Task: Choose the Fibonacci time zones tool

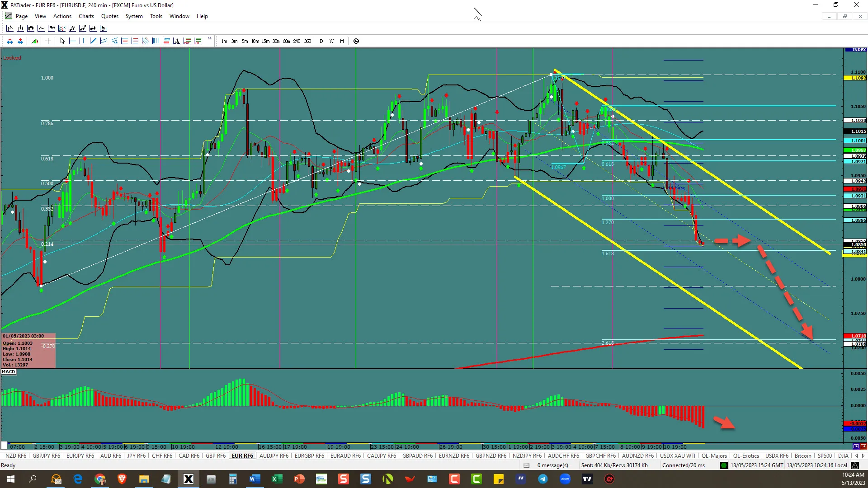Action: (x=156, y=41)
